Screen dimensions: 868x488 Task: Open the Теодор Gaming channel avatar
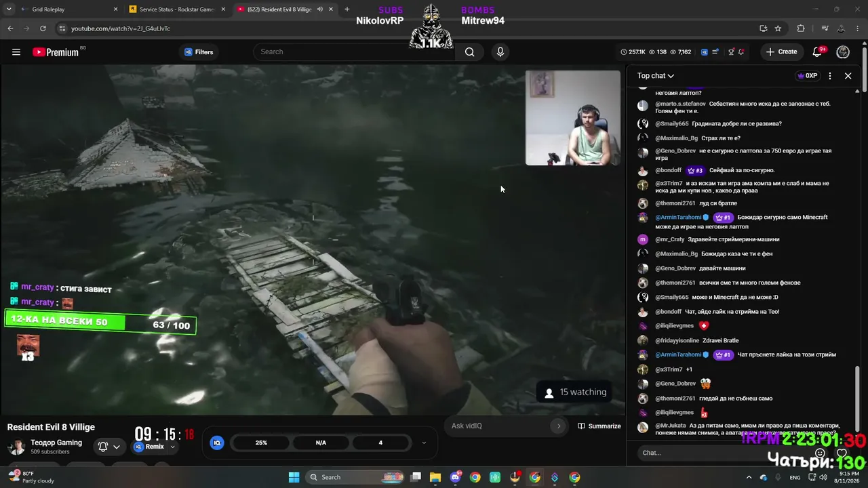(x=16, y=447)
